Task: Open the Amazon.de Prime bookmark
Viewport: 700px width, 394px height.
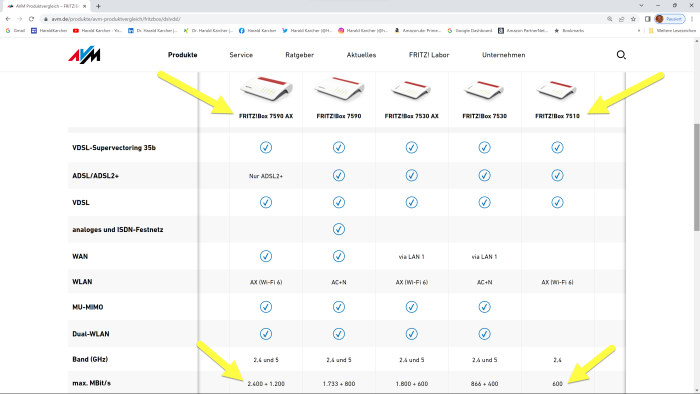Action: (418, 31)
